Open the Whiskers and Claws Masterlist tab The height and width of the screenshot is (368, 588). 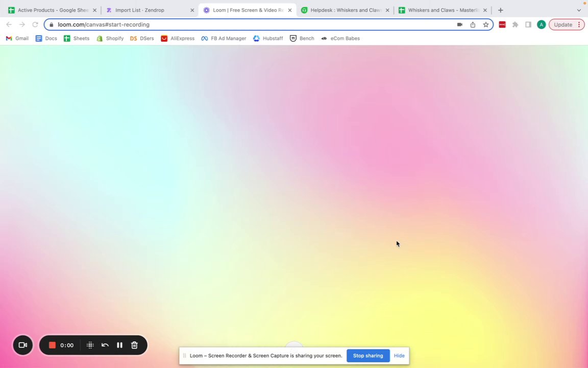pyautogui.click(x=443, y=10)
